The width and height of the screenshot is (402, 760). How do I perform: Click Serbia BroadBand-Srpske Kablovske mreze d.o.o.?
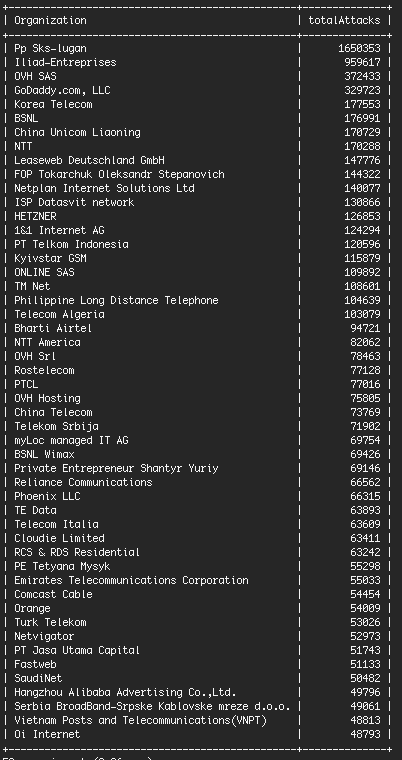(152, 707)
